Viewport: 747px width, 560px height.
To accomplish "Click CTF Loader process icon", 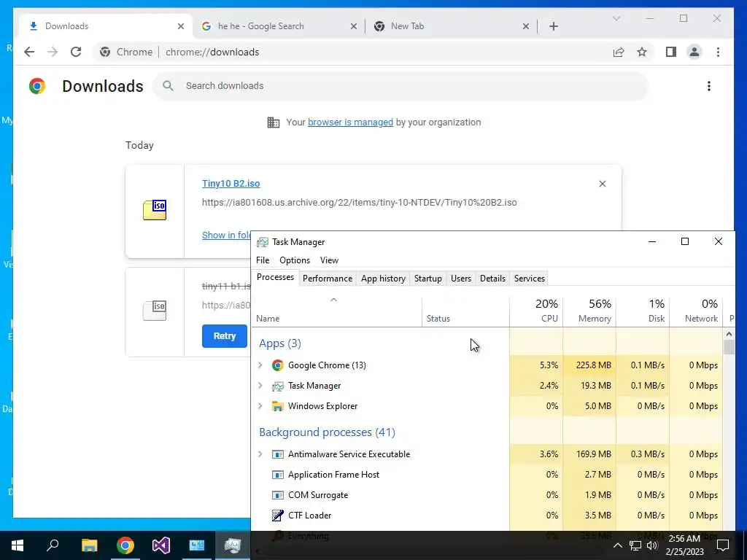I will [277, 516].
